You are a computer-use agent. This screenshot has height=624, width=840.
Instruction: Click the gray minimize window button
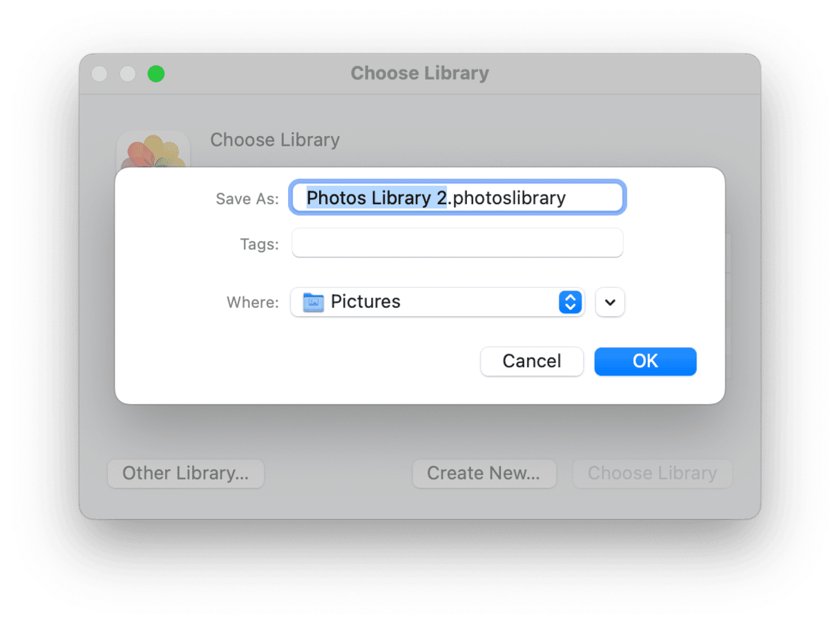(x=128, y=74)
